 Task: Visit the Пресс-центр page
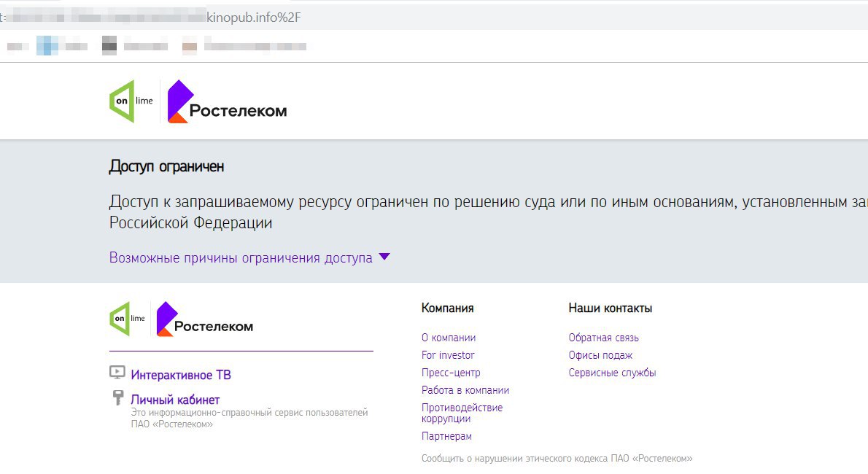451,373
